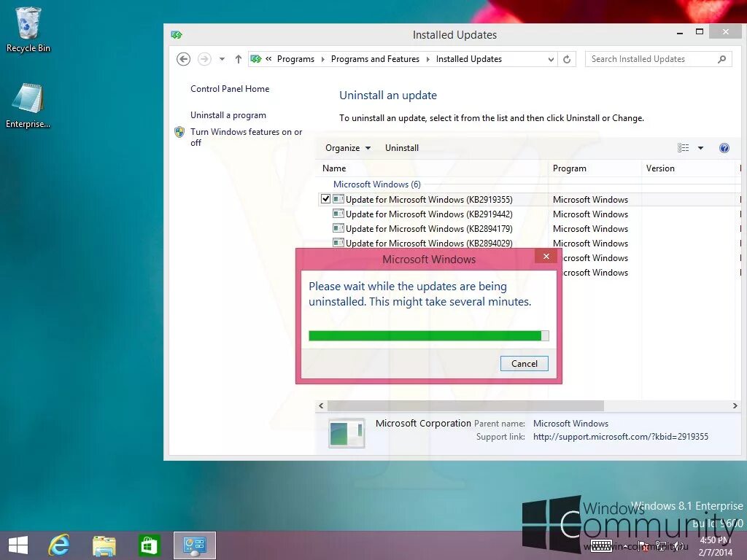Click the Microsoft Corporation details thumbnail
The width and height of the screenshot is (747, 560).
pos(347,433)
